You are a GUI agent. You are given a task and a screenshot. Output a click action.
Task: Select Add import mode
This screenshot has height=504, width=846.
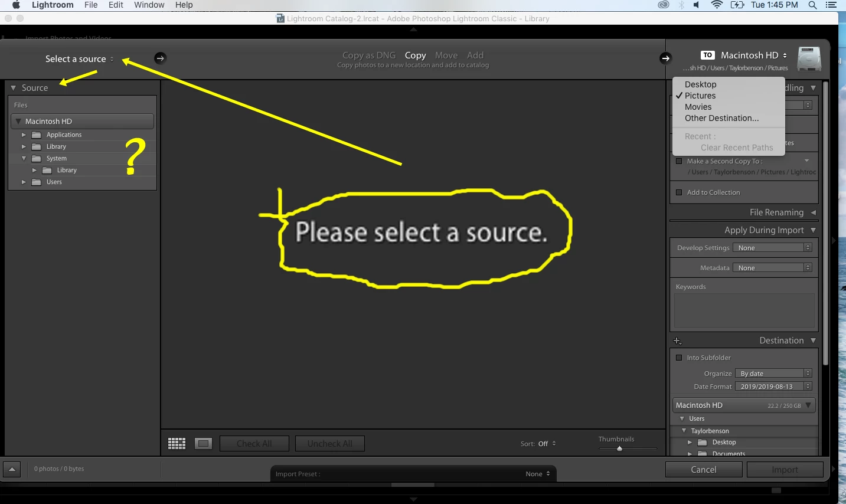475,55
